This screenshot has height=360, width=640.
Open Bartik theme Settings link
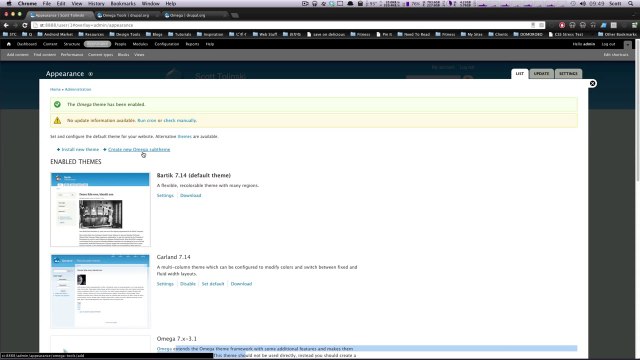165,196
